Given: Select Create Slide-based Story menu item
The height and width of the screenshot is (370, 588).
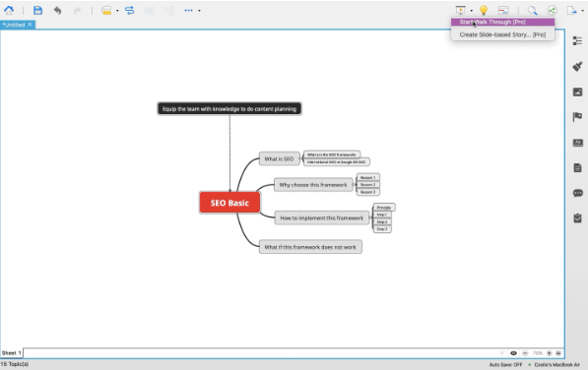Looking at the screenshot, I should click(502, 34).
